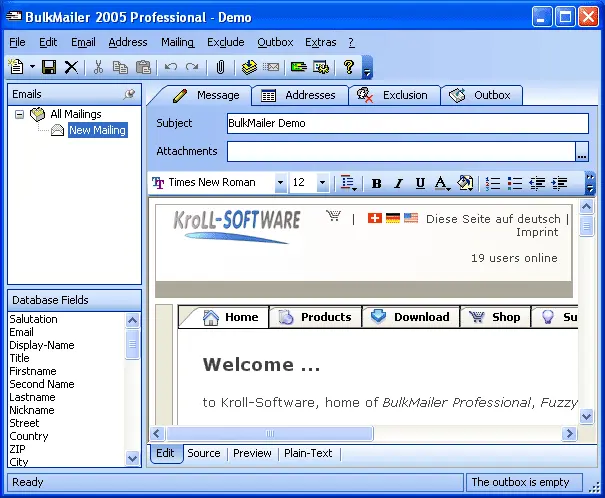
Task: Open the font size dropdown
Action: (x=322, y=183)
